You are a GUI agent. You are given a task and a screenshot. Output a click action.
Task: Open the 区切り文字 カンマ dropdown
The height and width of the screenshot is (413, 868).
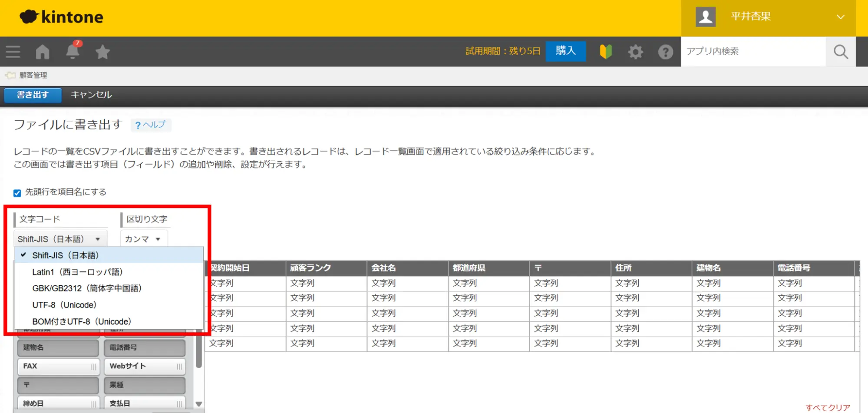click(143, 239)
